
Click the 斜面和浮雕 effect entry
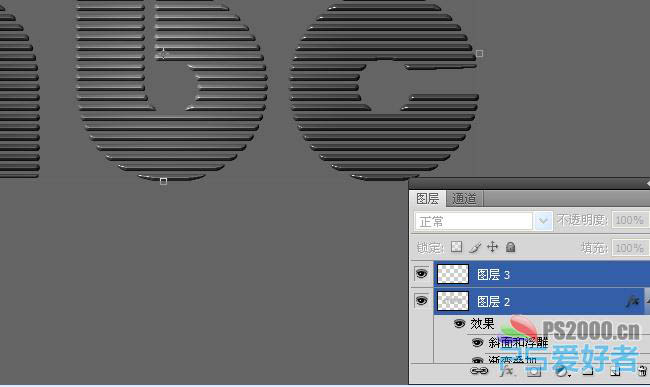pos(518,342)
